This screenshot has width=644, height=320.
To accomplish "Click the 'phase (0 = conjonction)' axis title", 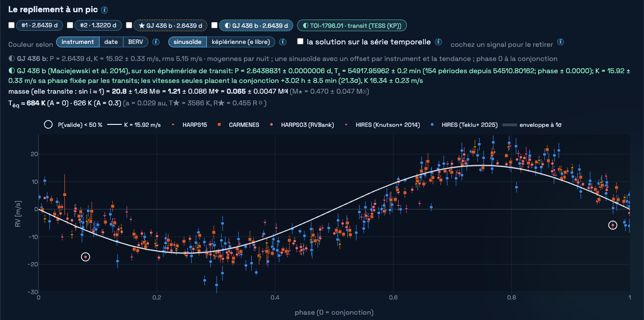I will click(x=334, y=312).
